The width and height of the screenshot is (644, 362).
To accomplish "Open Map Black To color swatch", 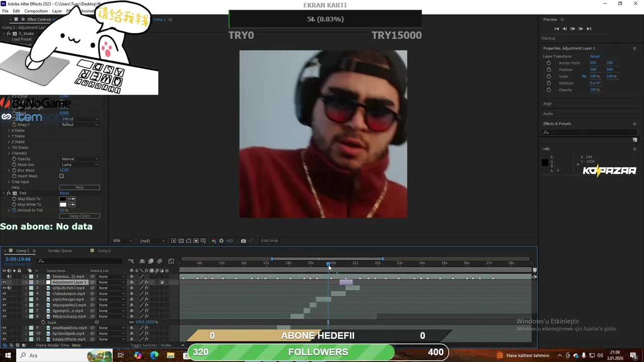I will tap(63, 199).
